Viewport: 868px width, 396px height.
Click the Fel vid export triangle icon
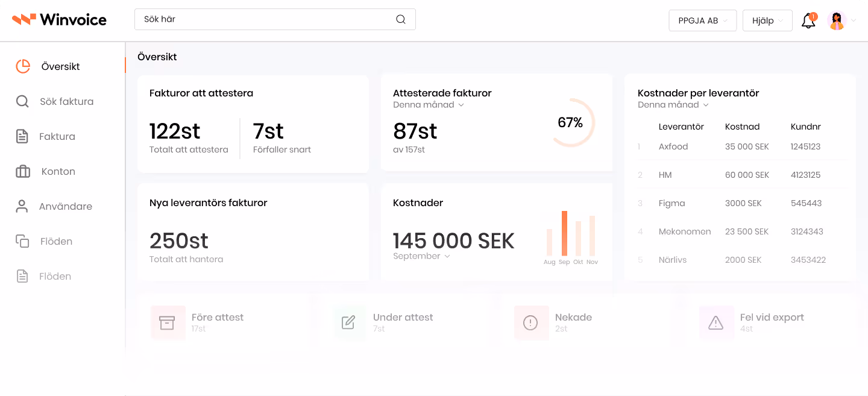(716, 322)
